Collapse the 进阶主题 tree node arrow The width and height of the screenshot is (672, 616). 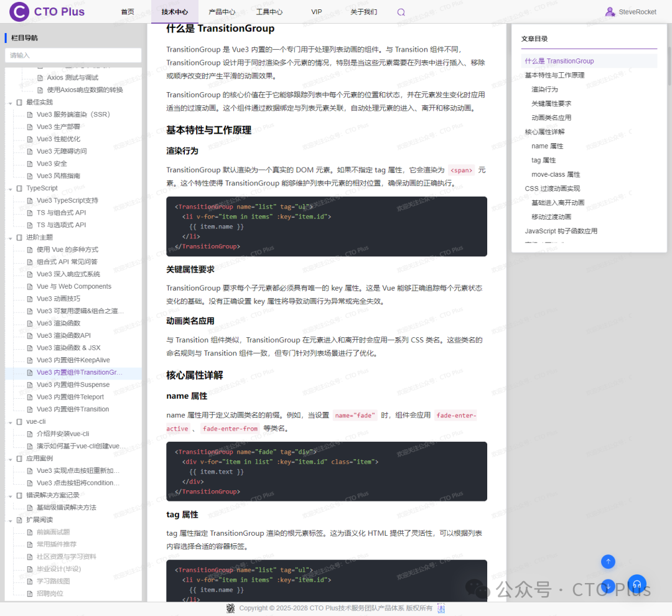click(11, 238)
